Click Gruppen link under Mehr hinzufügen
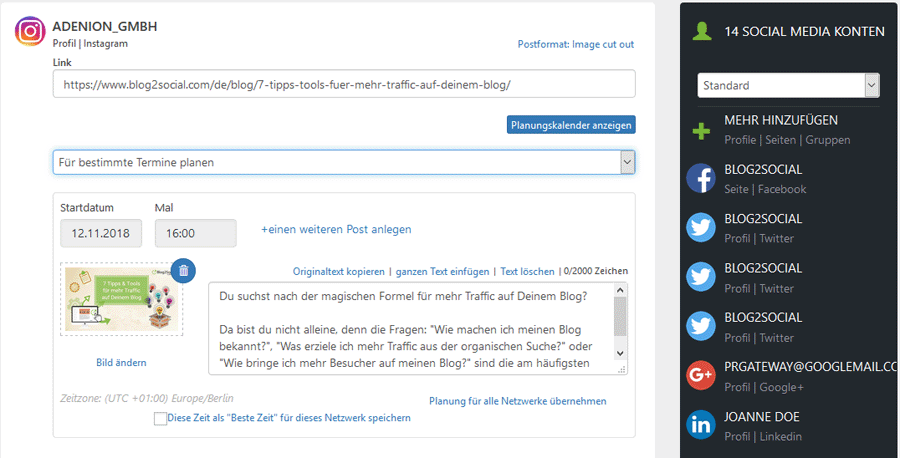 [828, 140]
